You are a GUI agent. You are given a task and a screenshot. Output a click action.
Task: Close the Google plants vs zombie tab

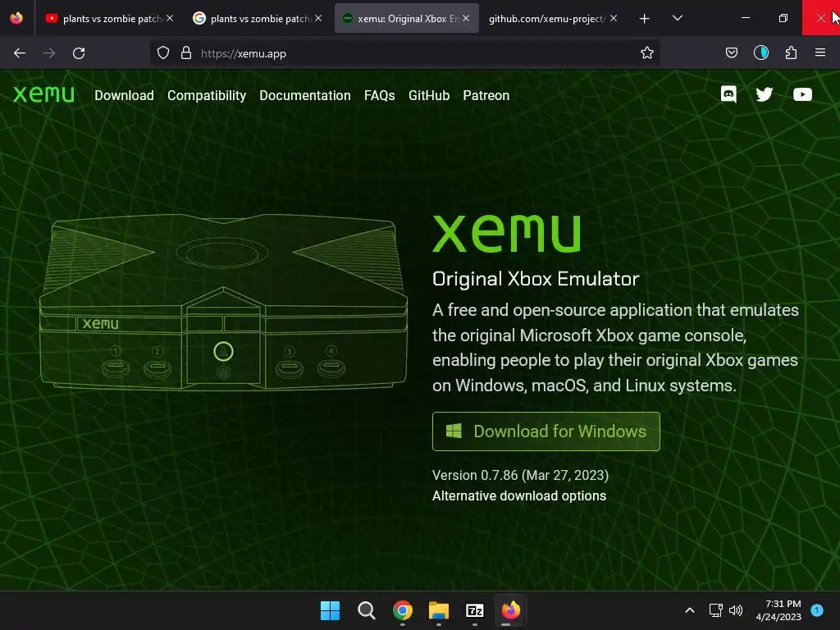point(318,18)
